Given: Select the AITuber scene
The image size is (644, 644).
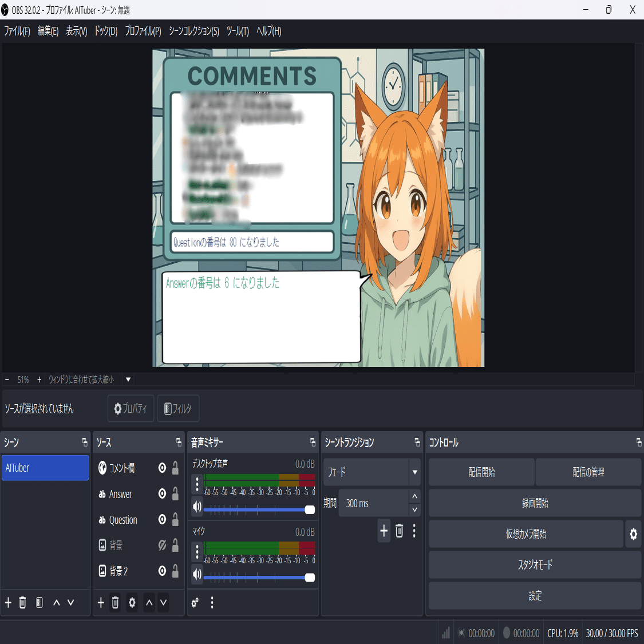Looking at the screenshot, I should pyautogui.click(x=45, y=468).
